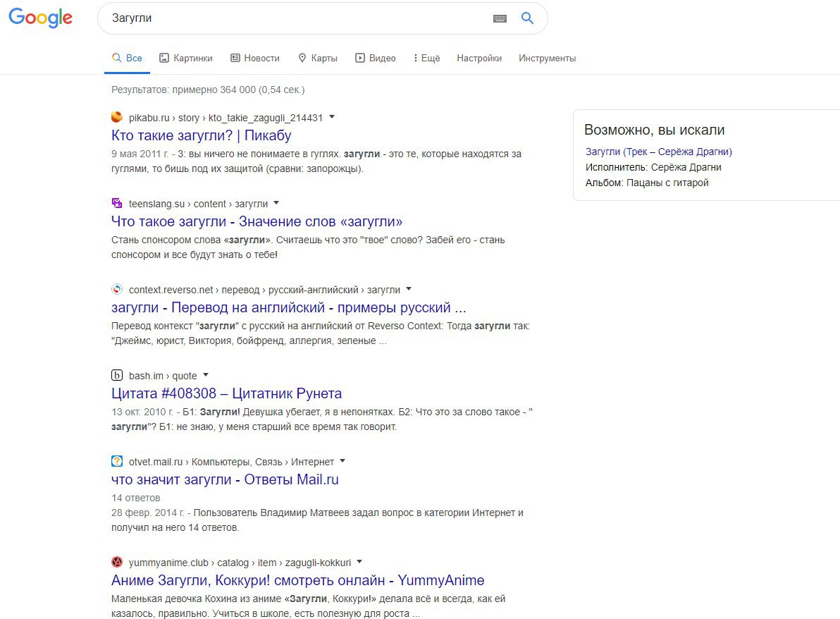Image resolution: width=840 pixels, height=619 pixels.
Task: Click the blue search magnifier button
Action: [527, 18]
